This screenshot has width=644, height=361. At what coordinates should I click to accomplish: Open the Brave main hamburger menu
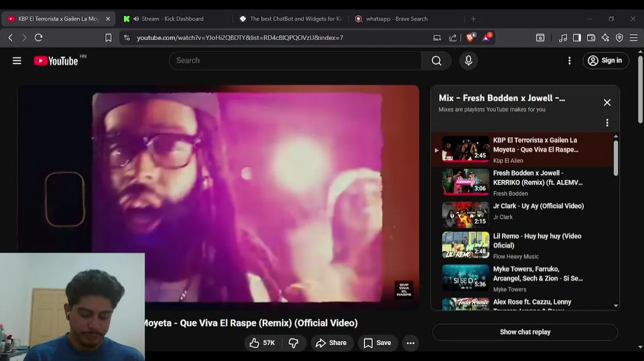[x=633, y=38]
